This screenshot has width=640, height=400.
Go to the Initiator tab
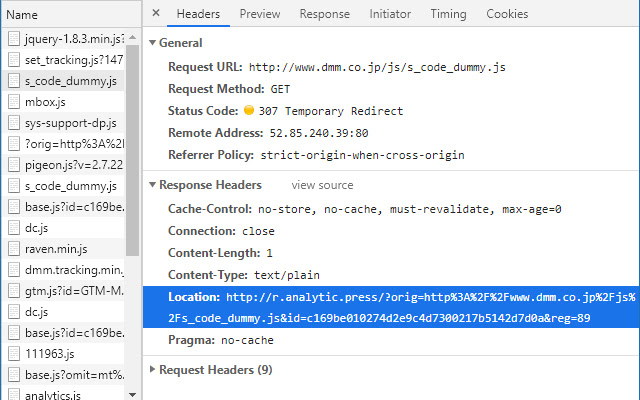[390, 14]
